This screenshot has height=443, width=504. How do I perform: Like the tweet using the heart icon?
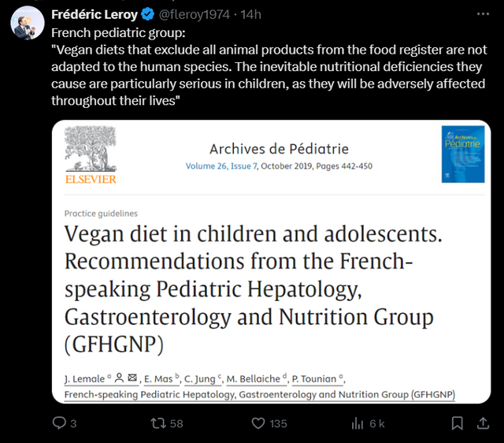click(x=258, y=423)
